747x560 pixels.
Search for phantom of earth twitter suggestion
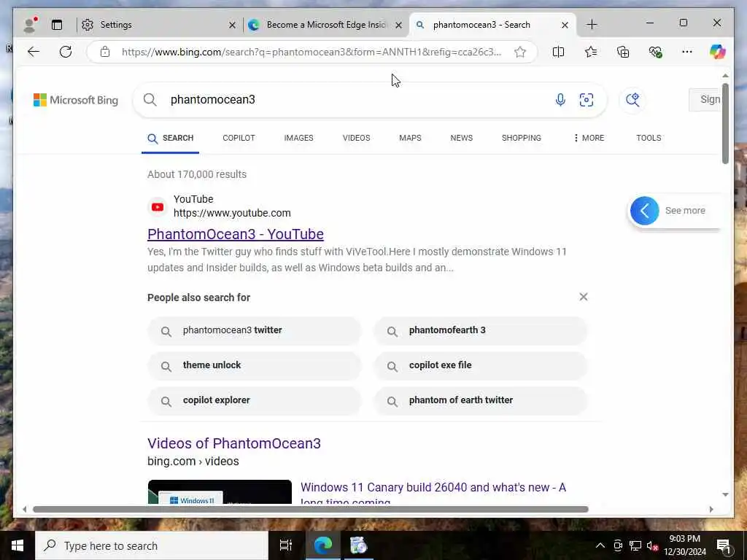click(x=481, y=400)
